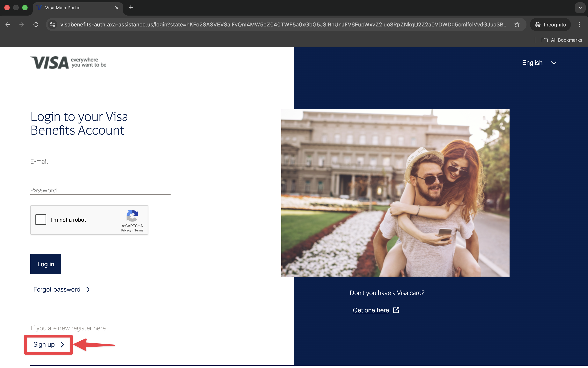Open site information icon in address bar

click(53, 25)
